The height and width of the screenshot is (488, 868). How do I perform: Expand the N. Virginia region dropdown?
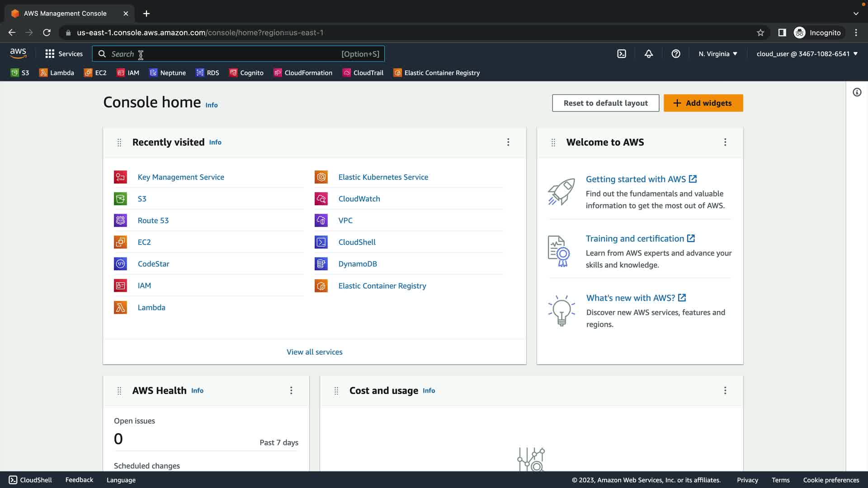pyautogui.click(x=718, y=54)
